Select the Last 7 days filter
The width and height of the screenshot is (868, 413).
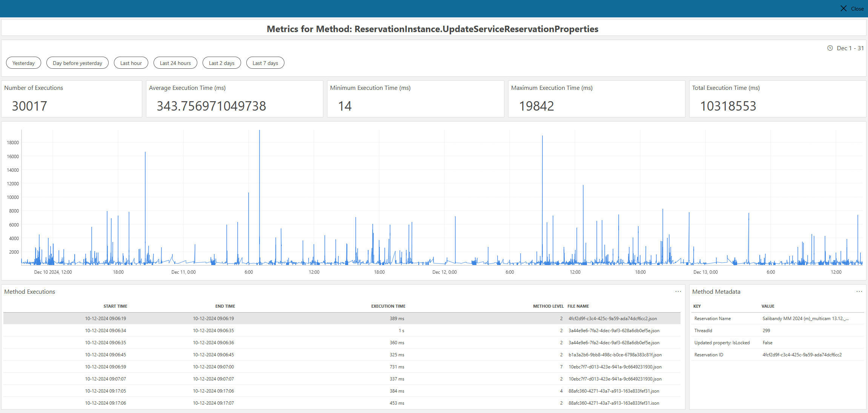265,63
